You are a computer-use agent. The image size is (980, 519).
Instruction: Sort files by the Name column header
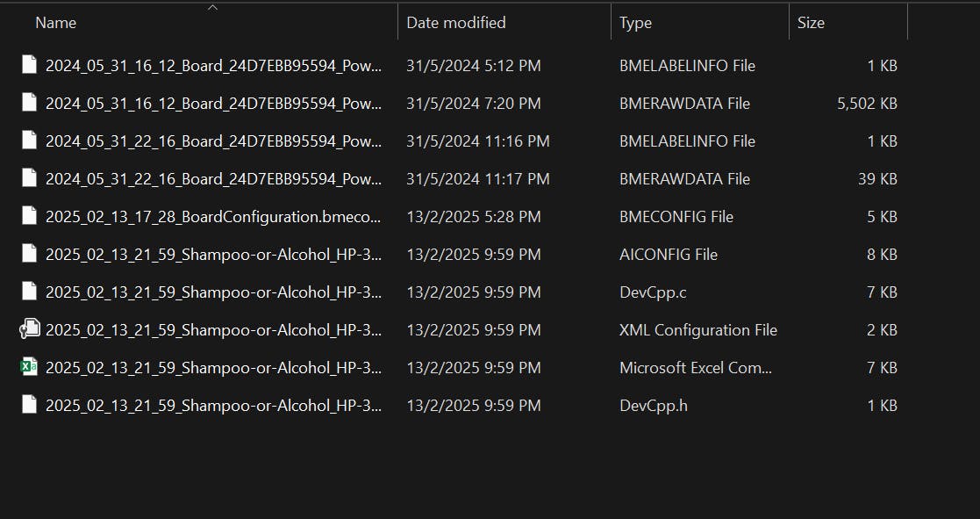55,23
